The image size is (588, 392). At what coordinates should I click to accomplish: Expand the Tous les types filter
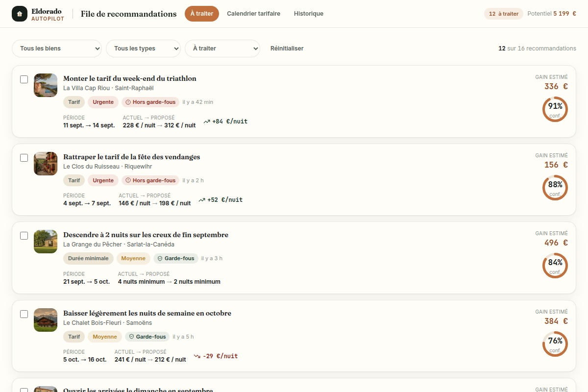(144, 49)
